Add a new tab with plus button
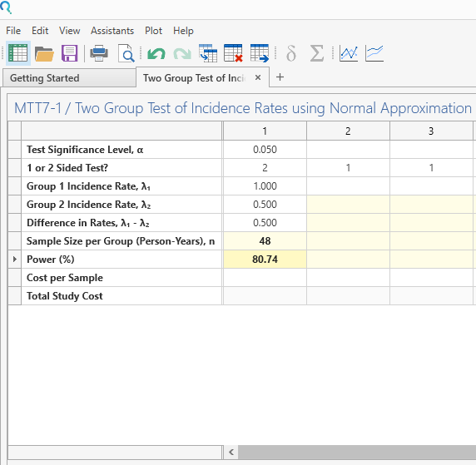Image resolution: width=476 pixels, height=465 pixels. pos(280,77)
